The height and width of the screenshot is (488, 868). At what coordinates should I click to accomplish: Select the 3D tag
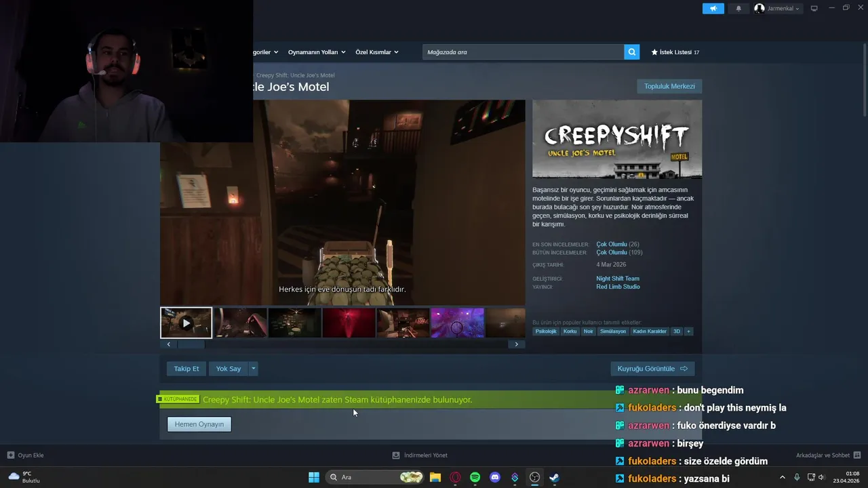pos(676,331)
